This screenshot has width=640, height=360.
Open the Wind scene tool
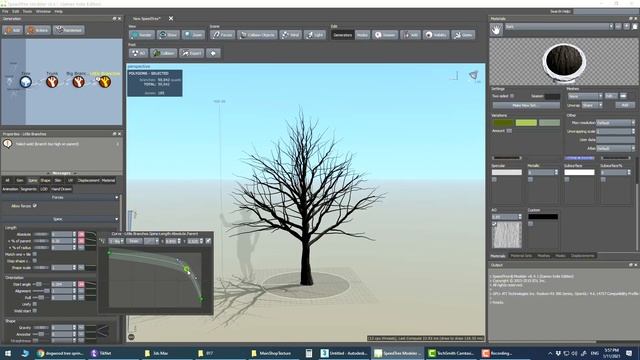pyautogui.click(x=291, y=35)
